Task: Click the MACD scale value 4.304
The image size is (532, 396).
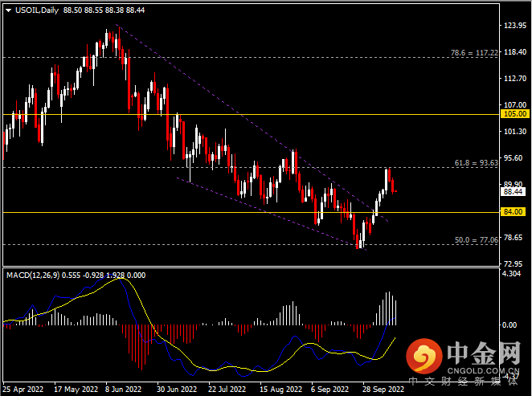Action: pos(511,274)
